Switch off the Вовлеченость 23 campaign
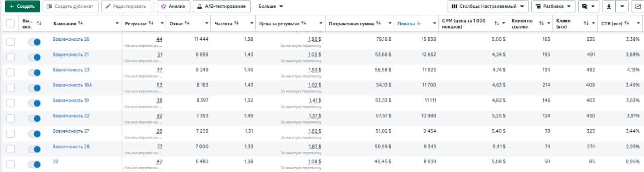The height and width of the screenshot is (172, 644). (x=34, y=72)
